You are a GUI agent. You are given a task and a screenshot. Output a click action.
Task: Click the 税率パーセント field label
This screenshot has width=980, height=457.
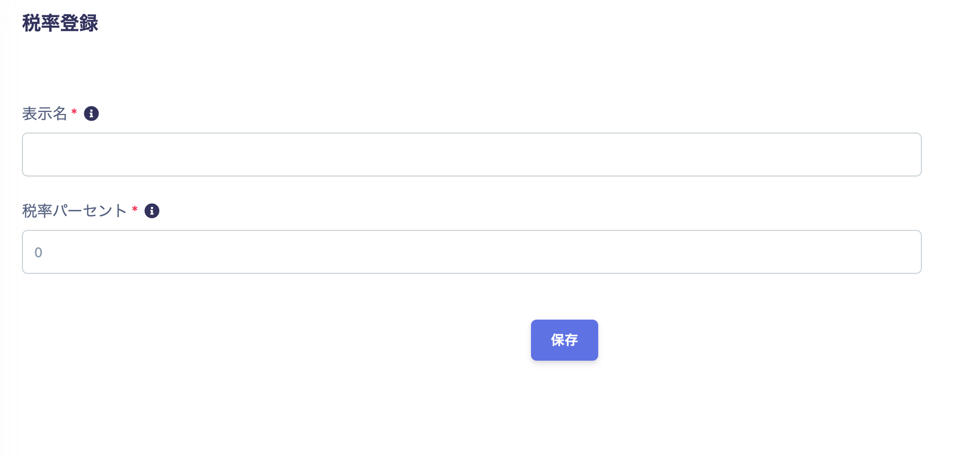pyautogui.click(x=75, y=211)
